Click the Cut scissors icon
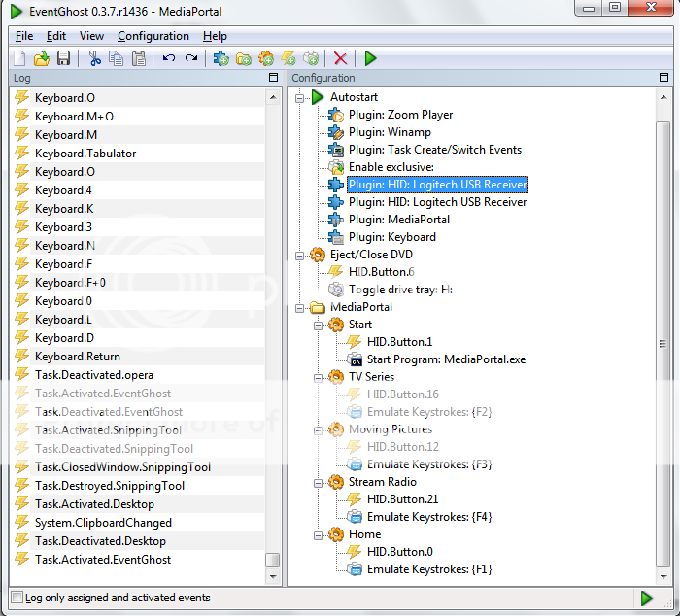The height and width of the screenshot is (616, 680). pyautogui.click(x=94, y=58)
